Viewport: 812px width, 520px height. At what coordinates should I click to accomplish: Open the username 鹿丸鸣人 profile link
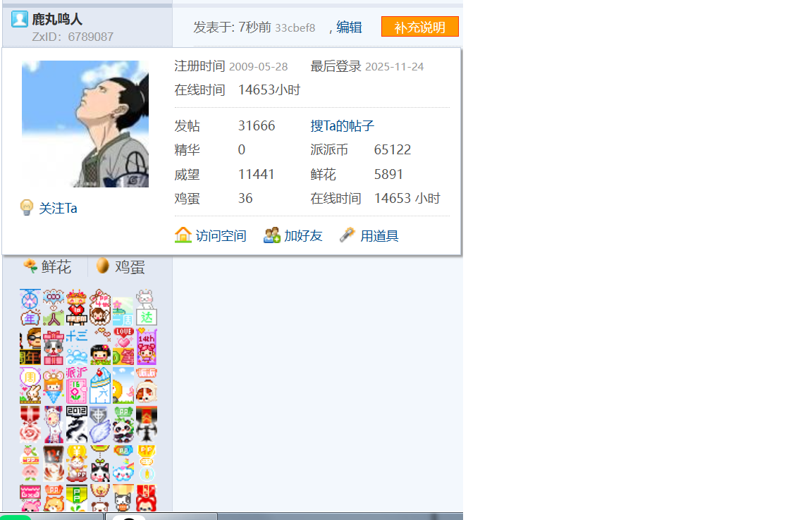tap(57, 19)
